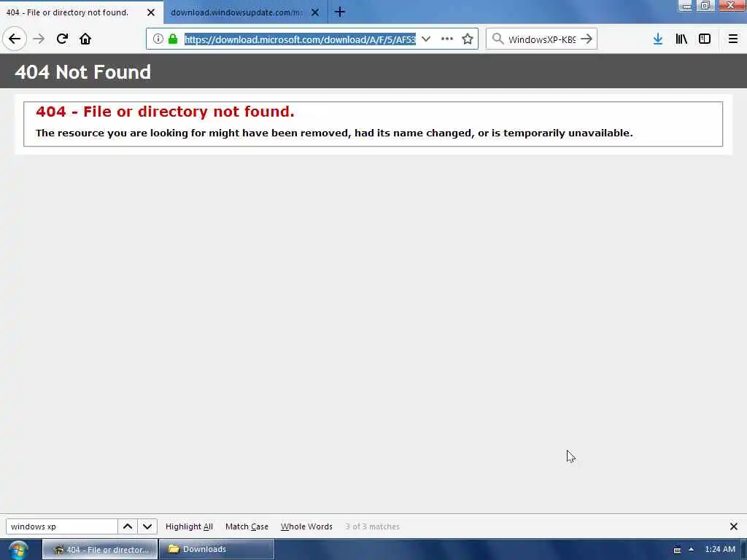Toggle Match Case option
The height and width of the screenshot is (560, 747).
(247, 526)
